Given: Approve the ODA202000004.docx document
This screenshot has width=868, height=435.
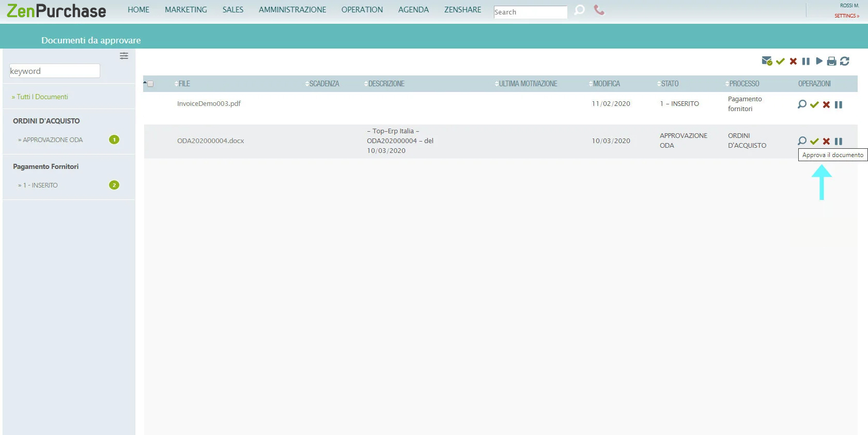Looking at the screenshot, I should tap(814, 141).
